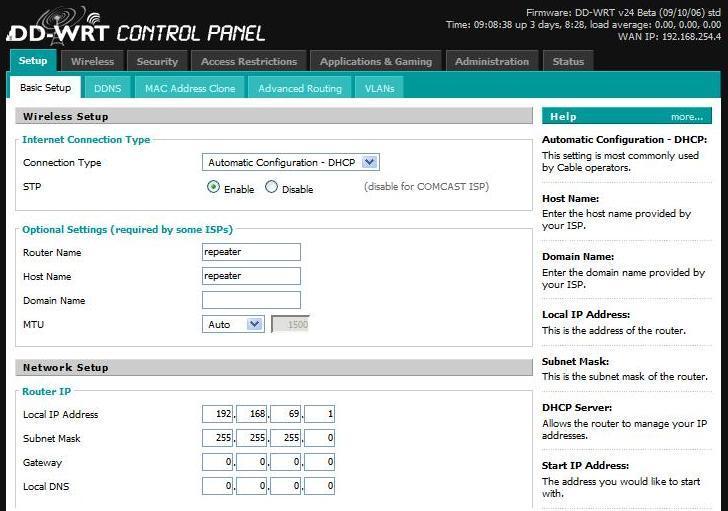
Task: Open the MAC Address Clone sub-tab
Action: click(x=190, y=88)
